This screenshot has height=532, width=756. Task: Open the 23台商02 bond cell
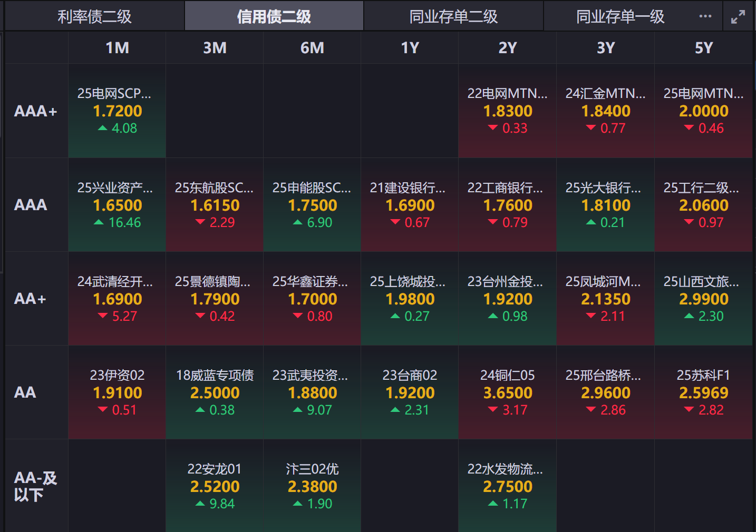click(x=410, y=392)
